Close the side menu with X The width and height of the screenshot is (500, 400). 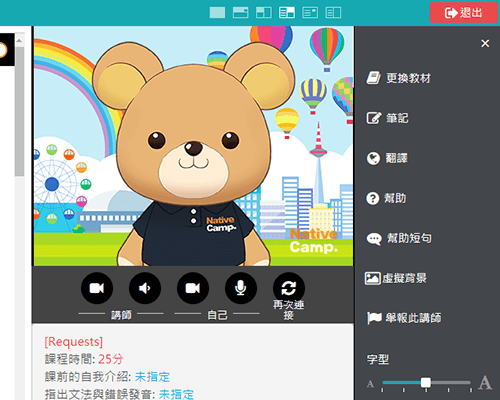tap(485, 43)
